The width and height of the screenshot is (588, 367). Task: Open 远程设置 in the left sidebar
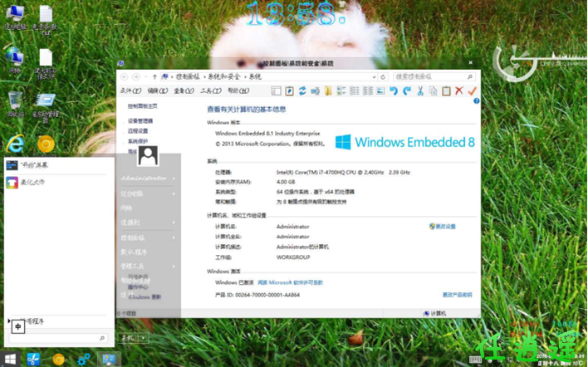click(x=138, y=131)
